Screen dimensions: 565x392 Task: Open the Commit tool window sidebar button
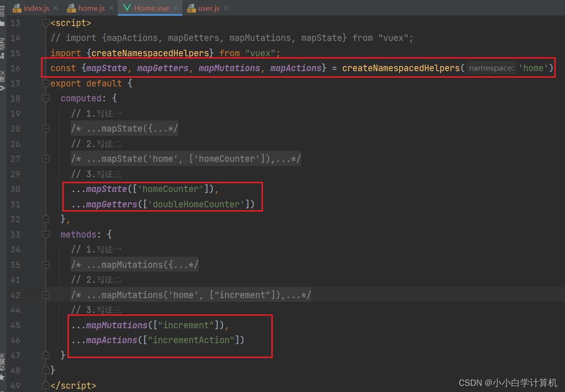pos(2,80)
